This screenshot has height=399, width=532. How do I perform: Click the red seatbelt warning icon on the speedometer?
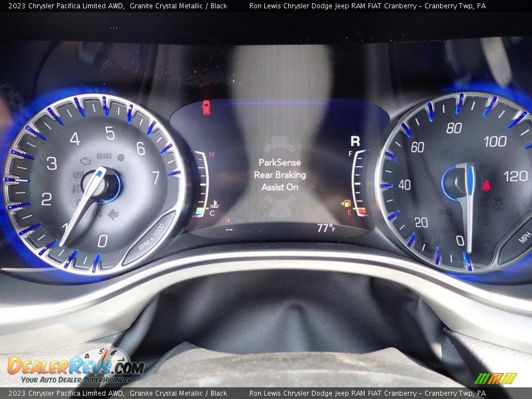point(487,185)
